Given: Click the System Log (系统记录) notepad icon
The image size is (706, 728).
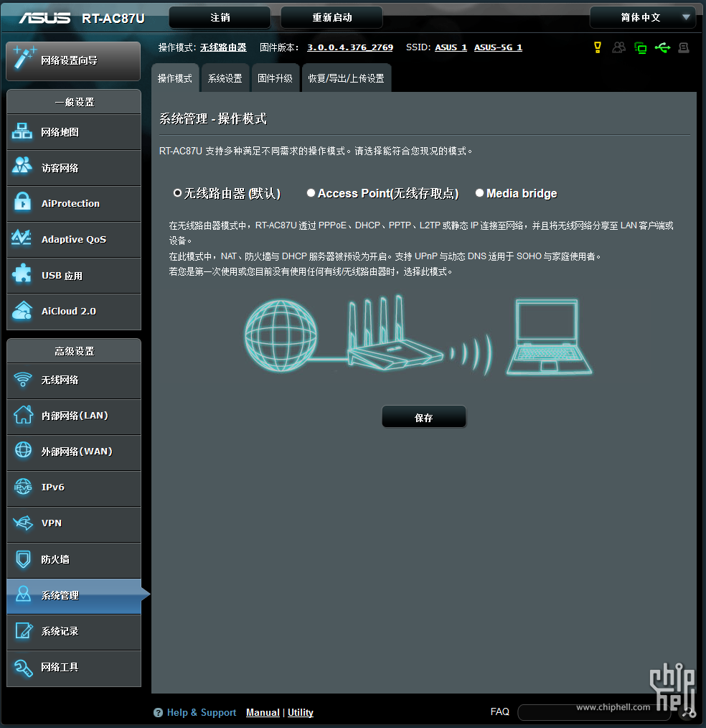Looking at the screenshot, I should [24, 630].
